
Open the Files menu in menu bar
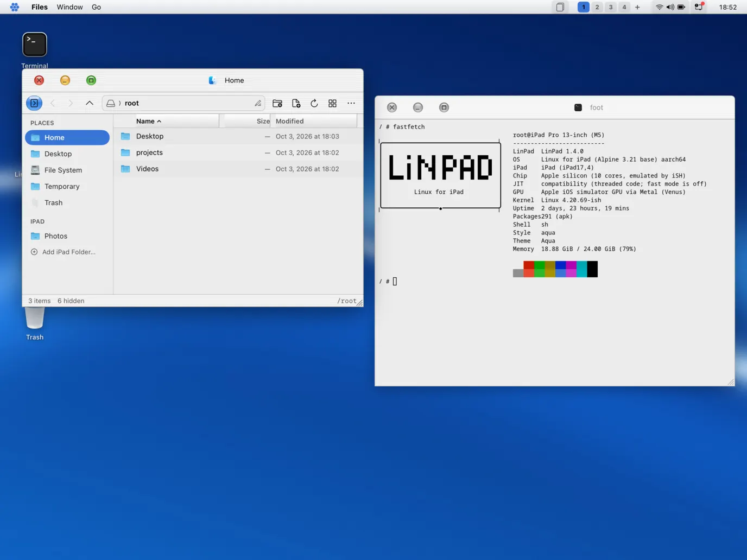pyautogui.click(x=40, y=7)
